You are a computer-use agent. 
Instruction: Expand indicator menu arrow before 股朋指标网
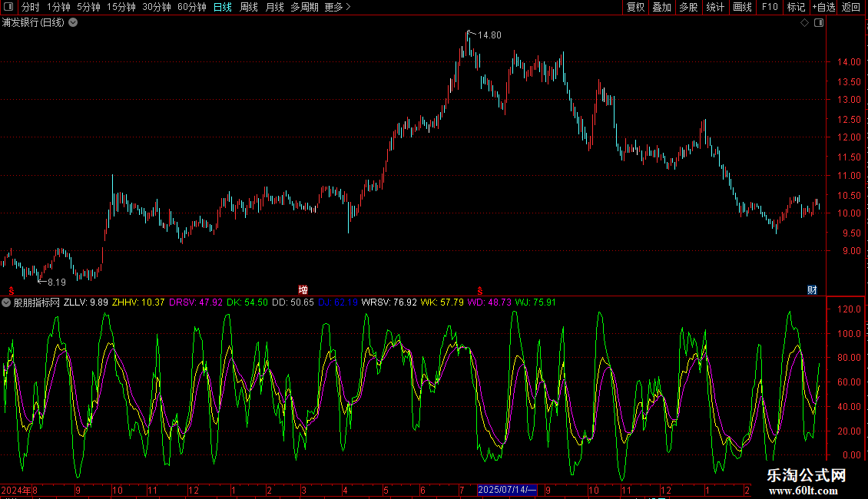click(x=6, y=302)
